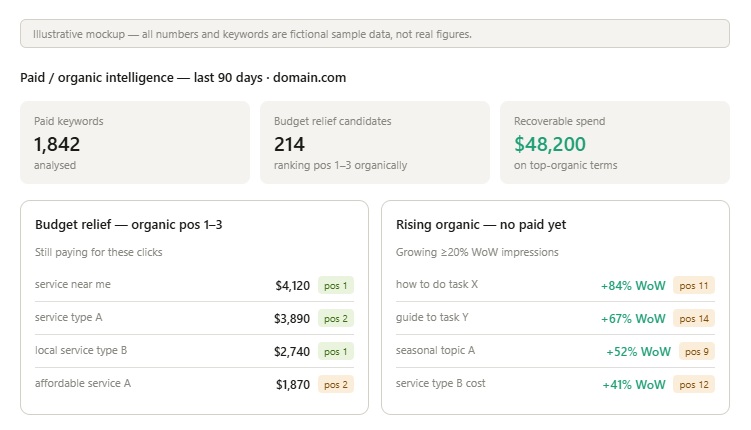Select the $4,120 spend value
This screenshot has width=751, height=430.
(x=292, y=286)
